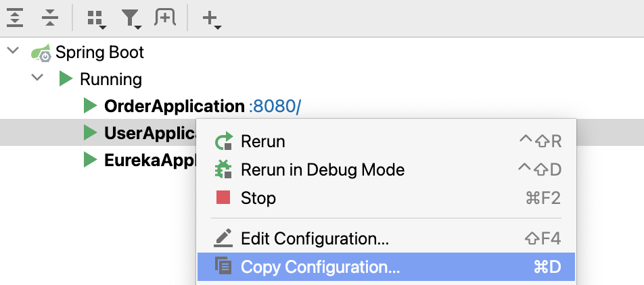Screen dimensions: 644x285
Task: Collapse the Running group chevron
Action: [x=37, y=77]
